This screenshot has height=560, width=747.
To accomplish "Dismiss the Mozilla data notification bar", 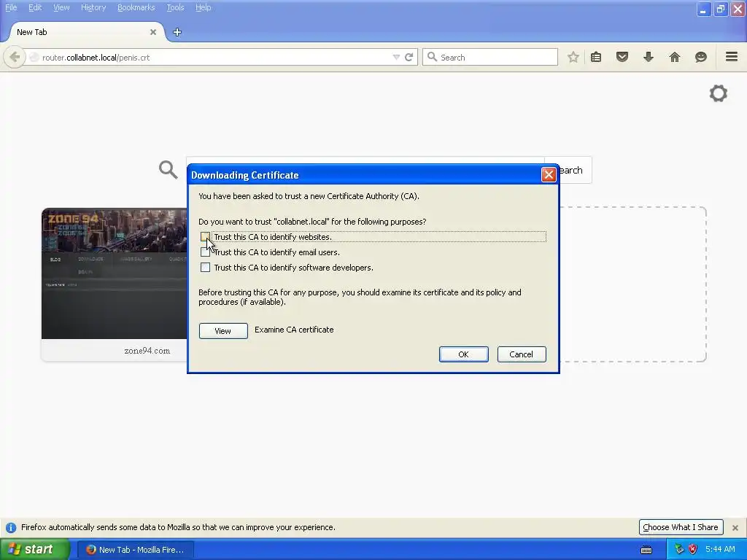I will click(x=735, y=528).
